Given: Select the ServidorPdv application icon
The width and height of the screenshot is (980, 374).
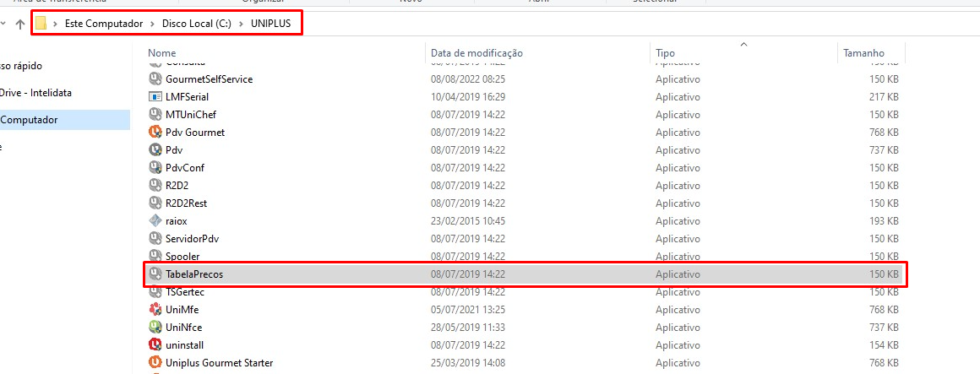Looking at the screenshot, I should pos(155,239).
